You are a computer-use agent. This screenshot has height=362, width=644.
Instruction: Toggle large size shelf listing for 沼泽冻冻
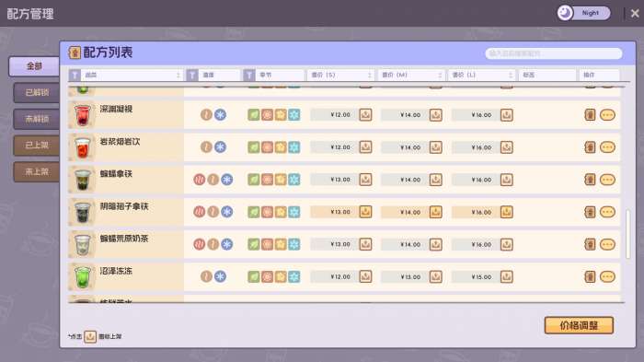pos(506,276)
